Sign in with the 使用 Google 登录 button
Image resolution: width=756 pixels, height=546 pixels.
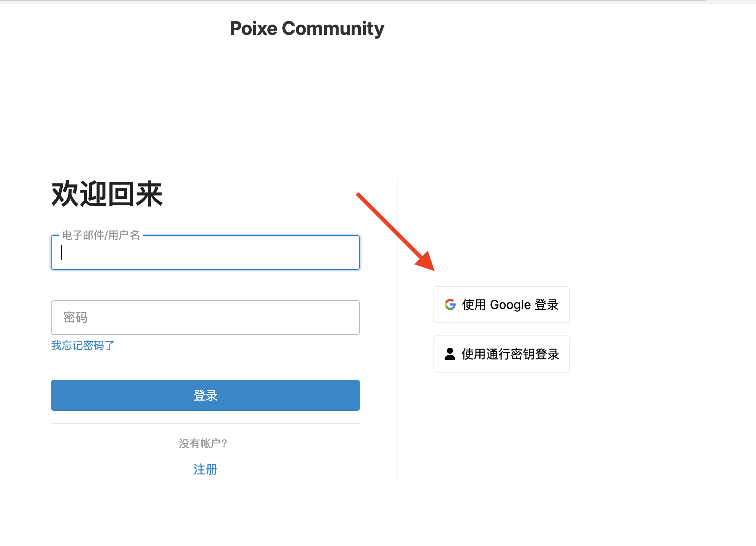click(x=501, y=305)
